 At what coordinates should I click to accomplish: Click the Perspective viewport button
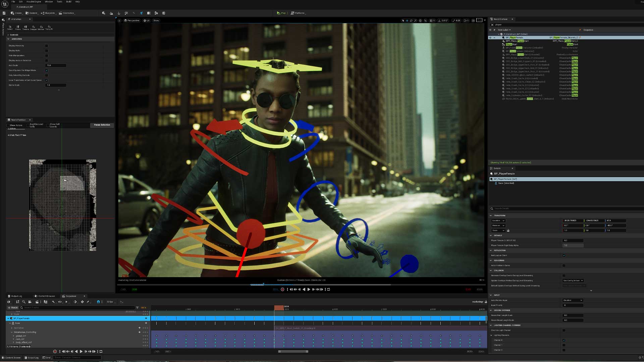(132, 20)
